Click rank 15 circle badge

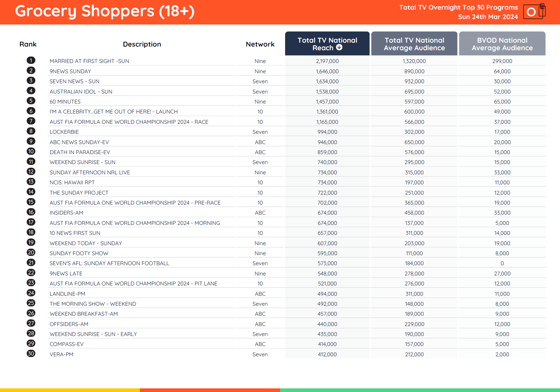pos(31,202)
